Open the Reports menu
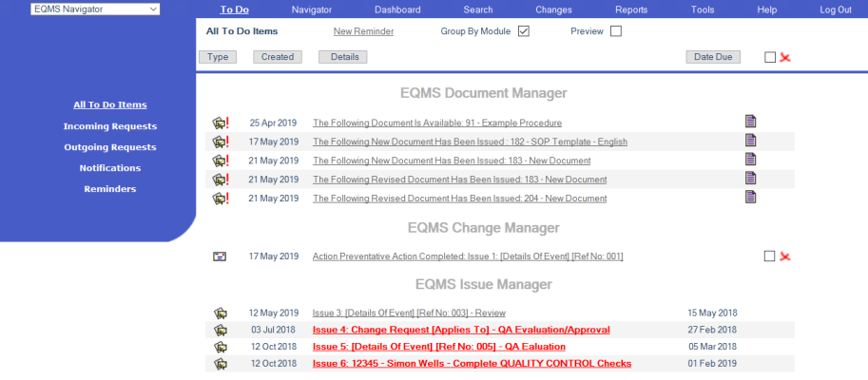868x380 pixels. point(631,9)
